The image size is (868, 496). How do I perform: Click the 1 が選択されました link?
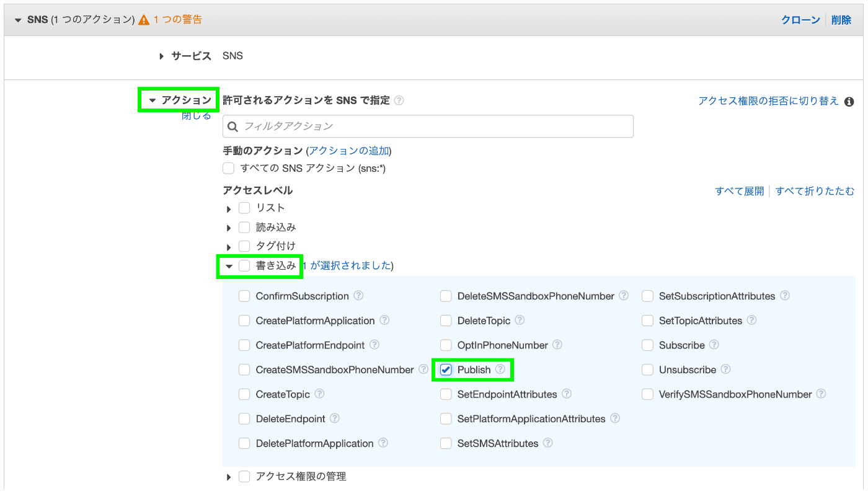click(347, 265)
